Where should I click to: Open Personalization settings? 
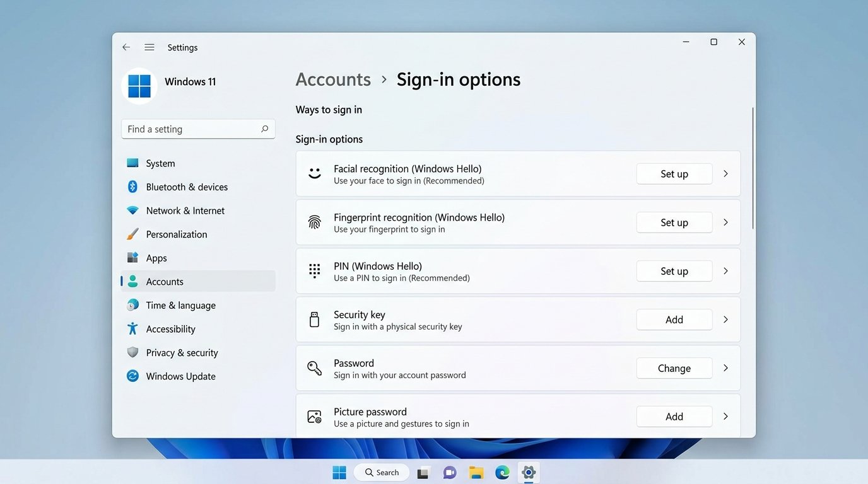[x=198, y=234]
